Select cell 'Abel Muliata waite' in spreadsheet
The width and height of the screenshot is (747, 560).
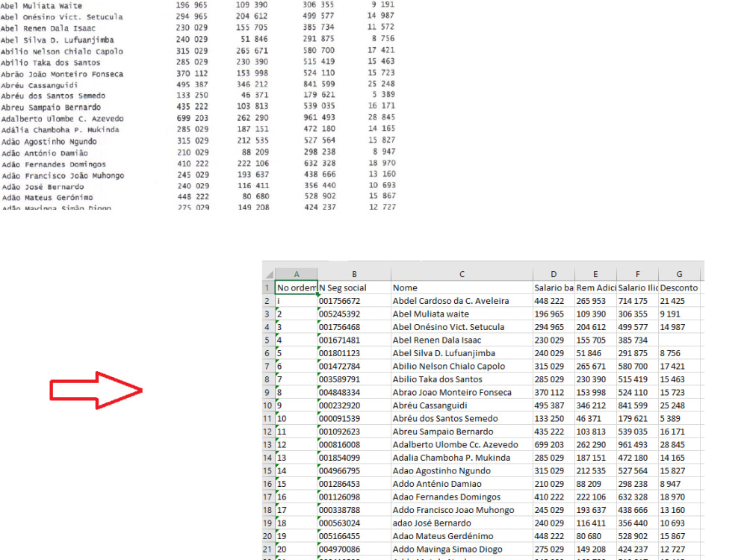(462, 314)
